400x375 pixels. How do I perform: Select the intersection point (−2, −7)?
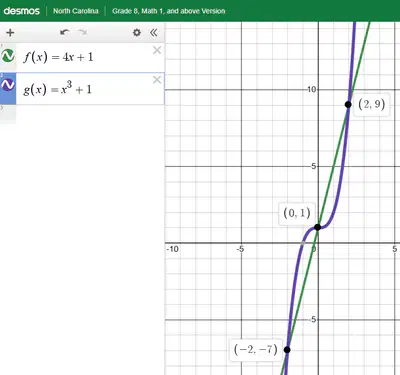pyautogui.click(x=287, y=350)
